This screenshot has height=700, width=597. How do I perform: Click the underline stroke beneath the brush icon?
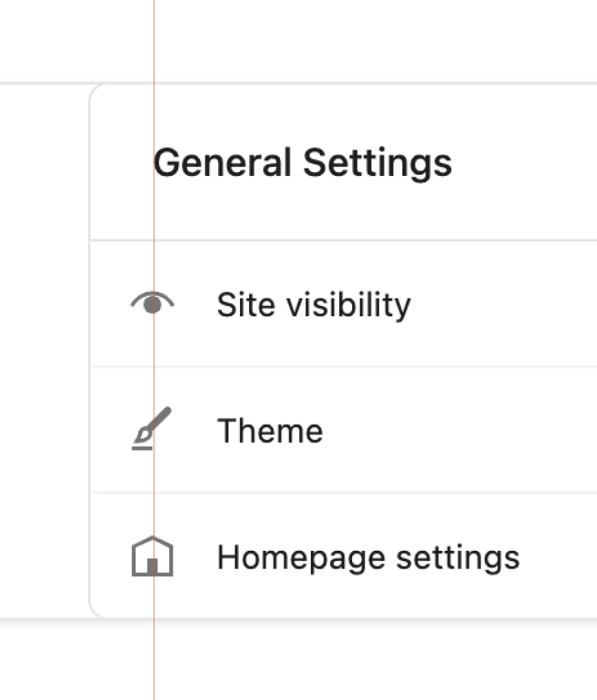coord(142,448)
